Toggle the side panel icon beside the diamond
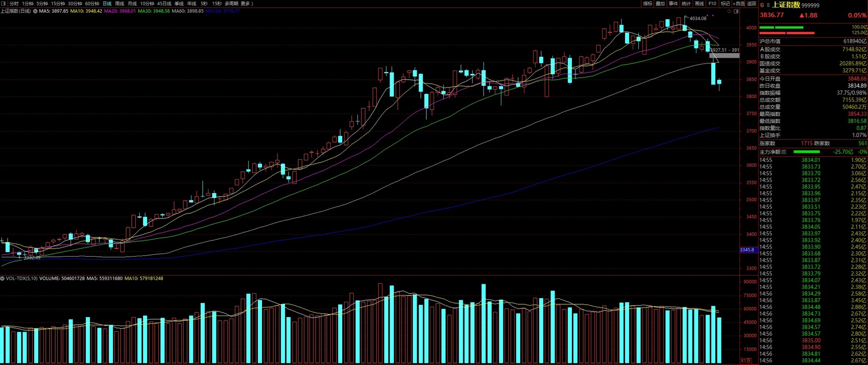The width and height of the screenshot is (868, 365). coord(736,11)
